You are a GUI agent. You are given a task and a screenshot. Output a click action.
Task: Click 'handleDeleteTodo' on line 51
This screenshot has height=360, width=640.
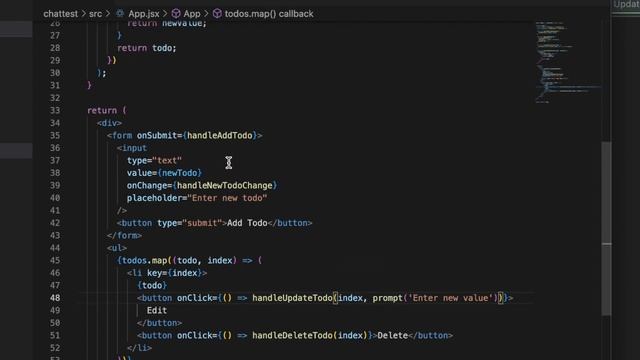tap(292, 336)
